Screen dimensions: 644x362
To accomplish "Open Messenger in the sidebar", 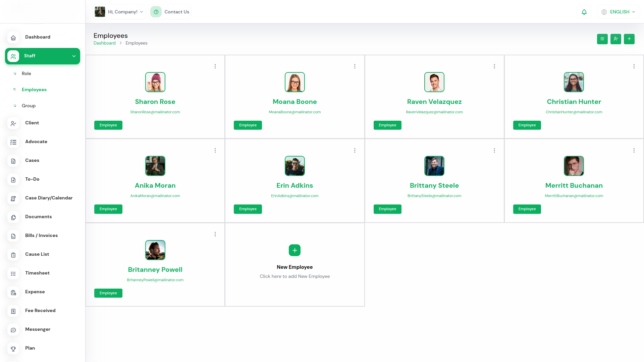I will (x=38, y=329).
